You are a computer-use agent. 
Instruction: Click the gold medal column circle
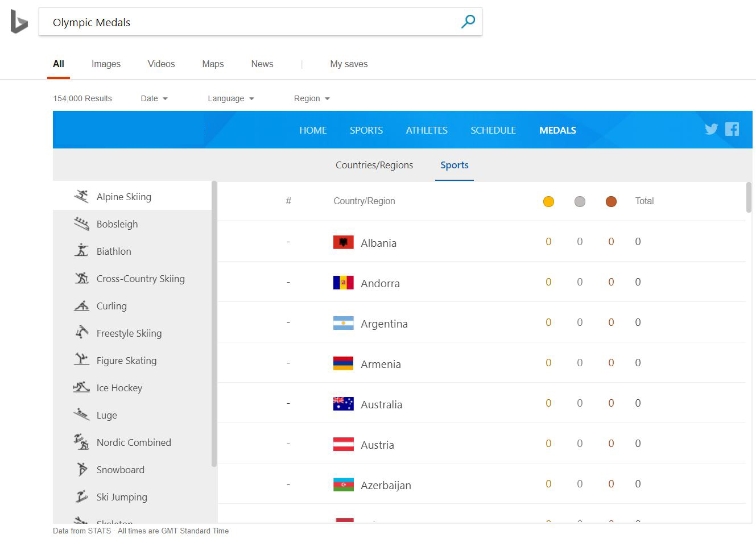click(x=548, y=201)
